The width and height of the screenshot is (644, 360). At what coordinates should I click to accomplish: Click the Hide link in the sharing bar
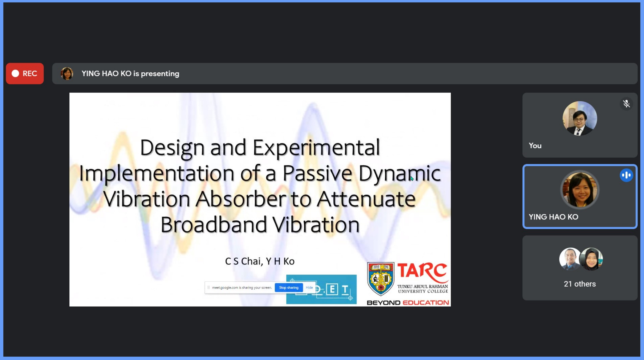309,287
